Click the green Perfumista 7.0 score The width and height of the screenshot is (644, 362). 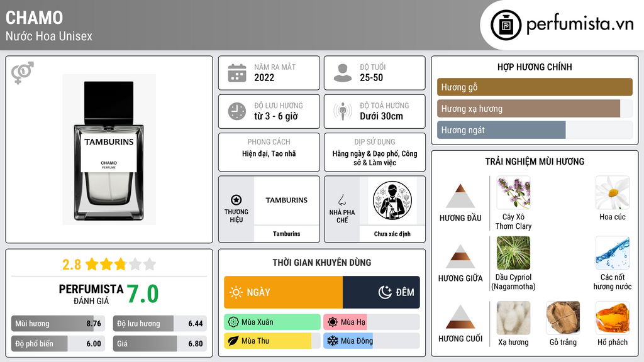(143, 294)
